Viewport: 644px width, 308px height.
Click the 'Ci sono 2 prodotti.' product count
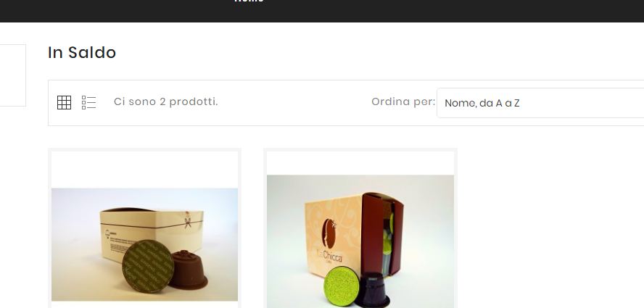pos(166,102)
